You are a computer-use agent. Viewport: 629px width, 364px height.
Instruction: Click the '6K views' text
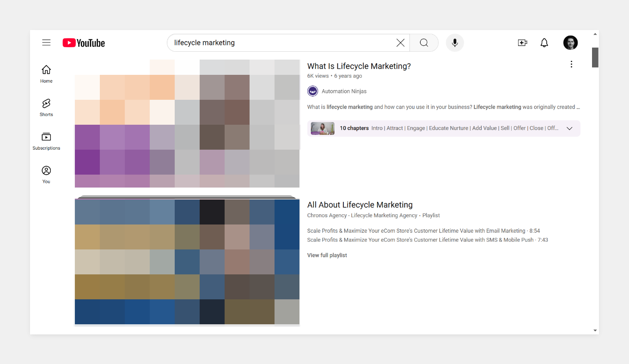click(x=318, y=76)
